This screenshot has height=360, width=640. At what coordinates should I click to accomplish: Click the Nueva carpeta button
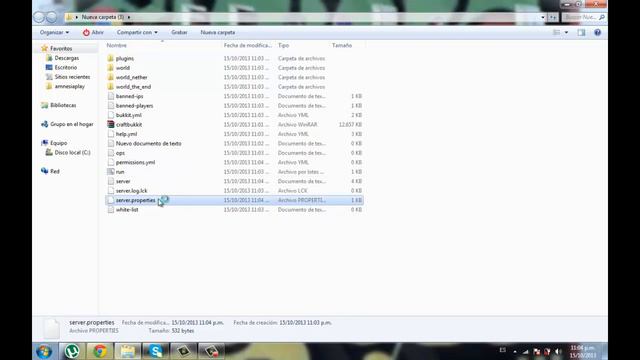point(218,32)
